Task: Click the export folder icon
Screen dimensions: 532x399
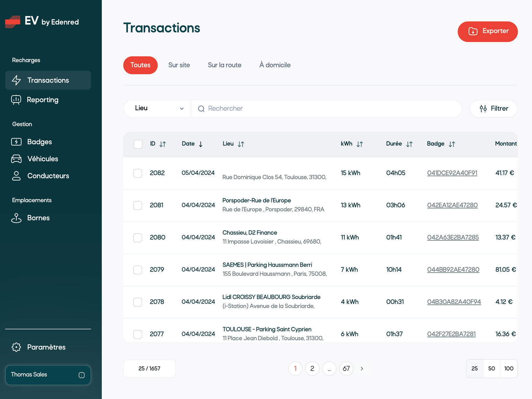Action: 473,31
